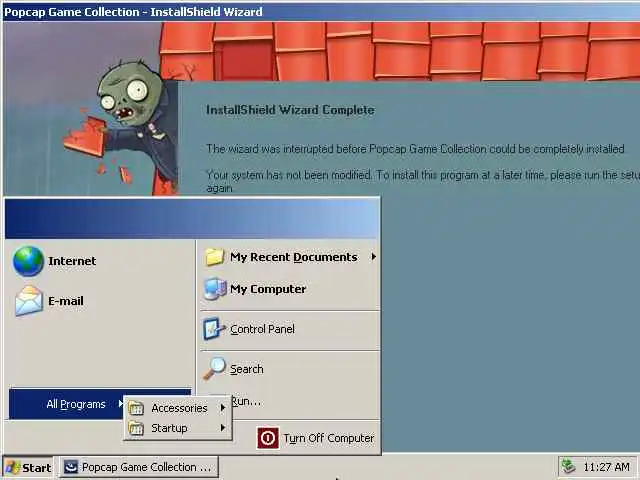Click the 11:27 AM clock
This screenshot has width=640, height=480.
pyautogui.click(x=606, y=467)
